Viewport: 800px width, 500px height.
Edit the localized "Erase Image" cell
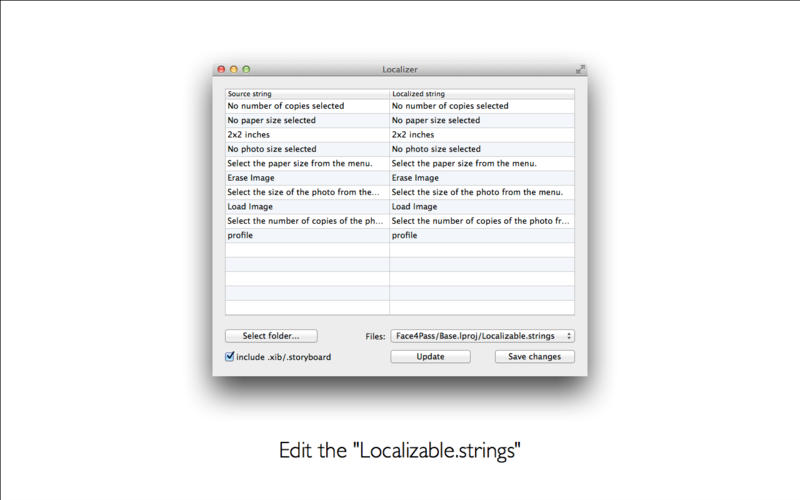[x=482, y=178]
